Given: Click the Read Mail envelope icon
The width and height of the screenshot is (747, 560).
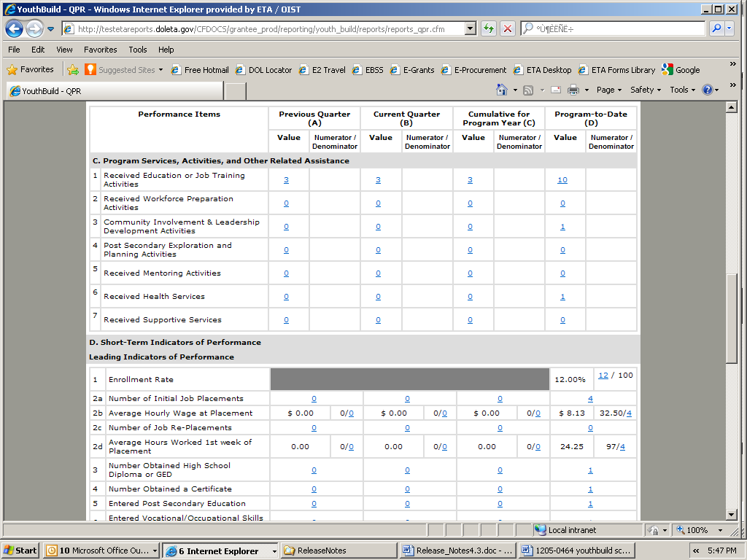Looking at the screenshot, I should click(555, 90).
